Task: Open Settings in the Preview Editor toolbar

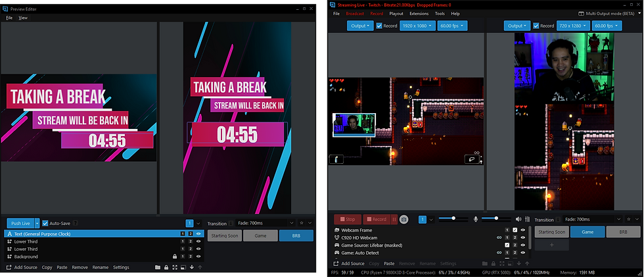Action: coord(121,267)
